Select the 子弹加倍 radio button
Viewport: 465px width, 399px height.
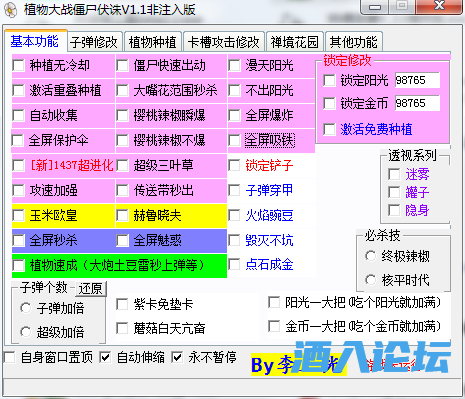coord(26,308)
